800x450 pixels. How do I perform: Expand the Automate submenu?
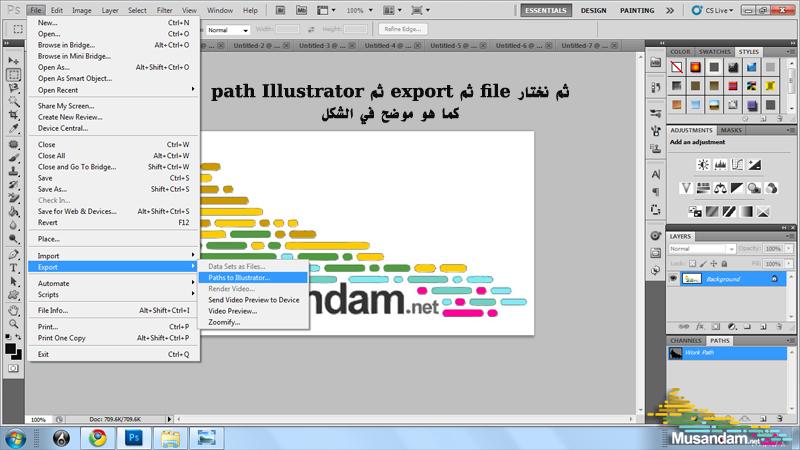click(x=114, y=283)
